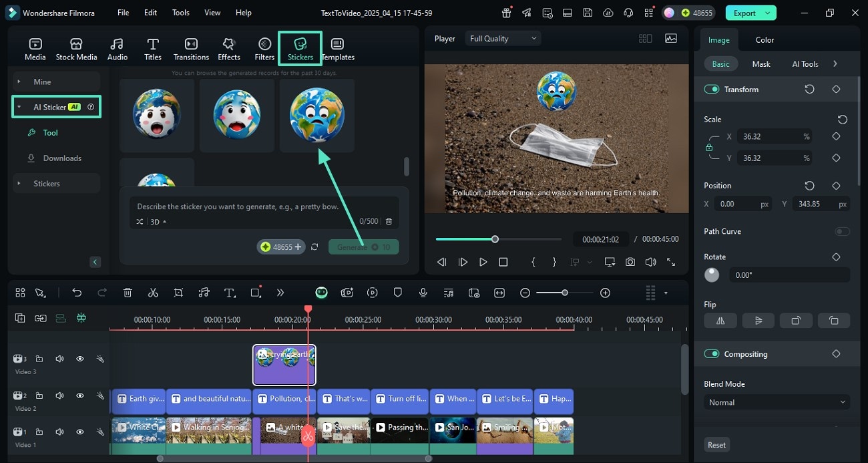
Task: Open the Export dropdown arrow
Action: [x=768, y=13]
